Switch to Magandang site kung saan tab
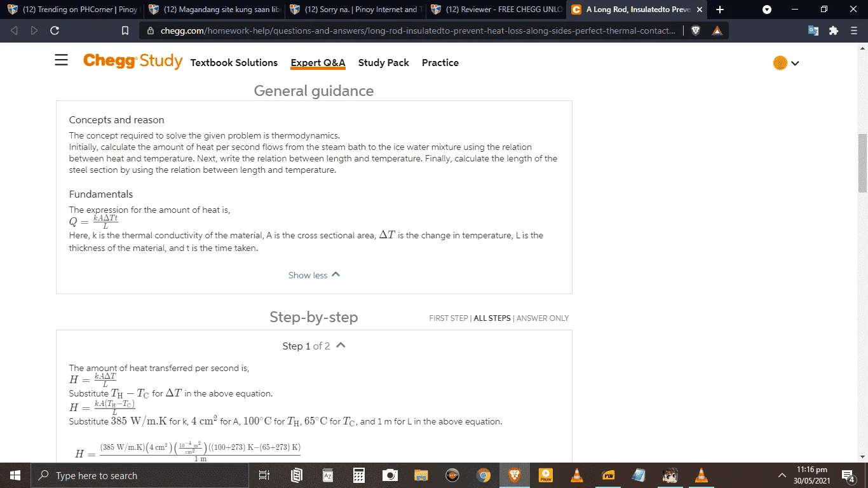868x488 pixels. point(214,10)
